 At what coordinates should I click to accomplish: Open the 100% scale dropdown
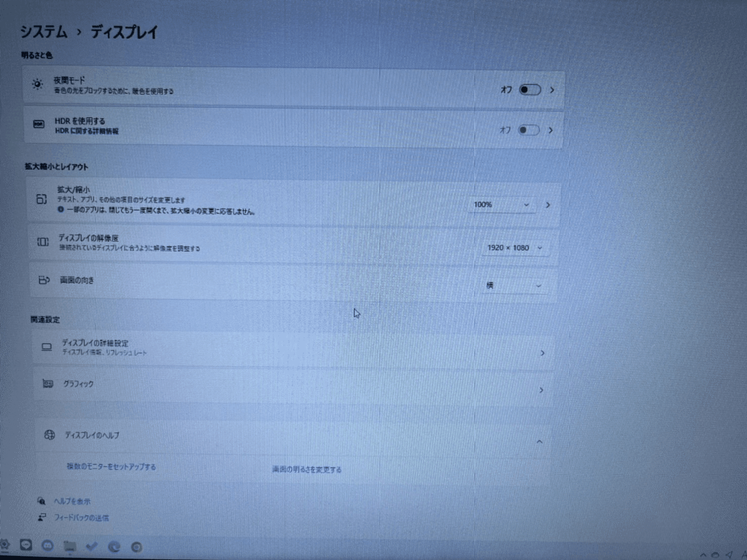tap(502, 205)
